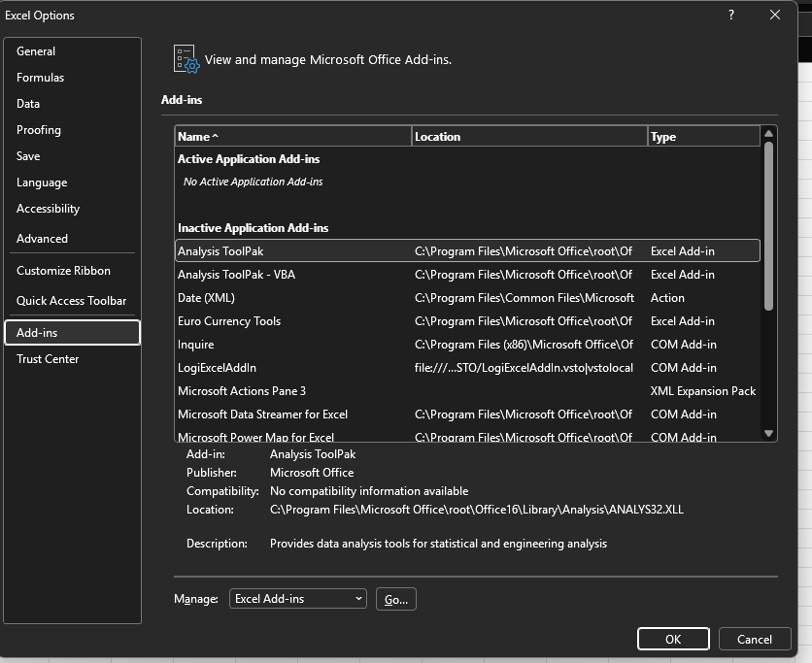Go to the Proofing options category
812x663 pixels.
pyautogui.click(x=72, y=130)
